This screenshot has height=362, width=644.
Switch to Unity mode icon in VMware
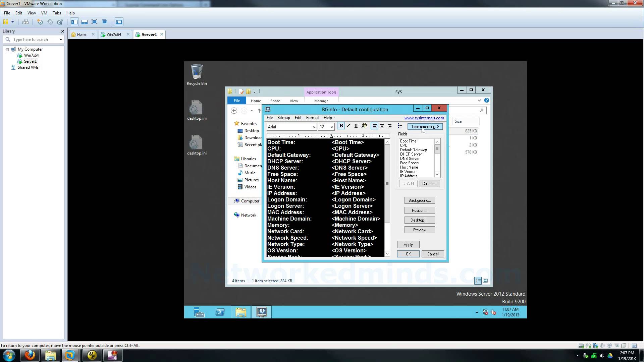pos(105,22)
